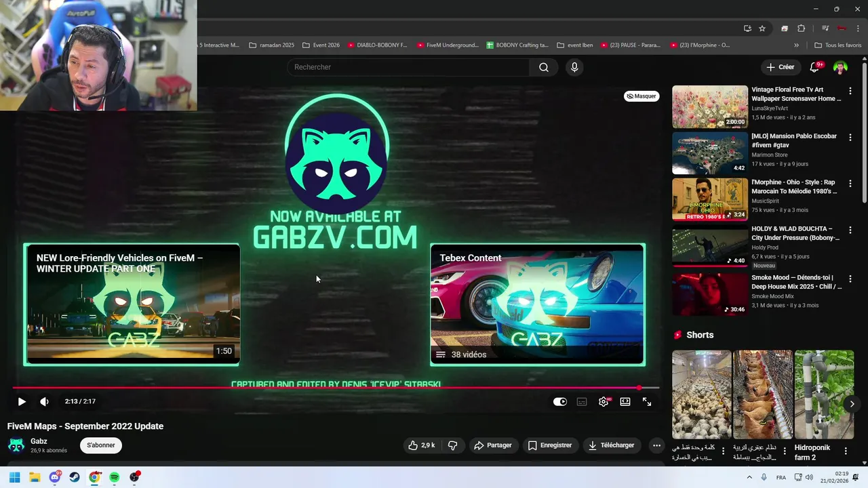The height and width of the screenshot is (488, 868).
Task: Open Discord from the taskbar
Action: point(55,477)
